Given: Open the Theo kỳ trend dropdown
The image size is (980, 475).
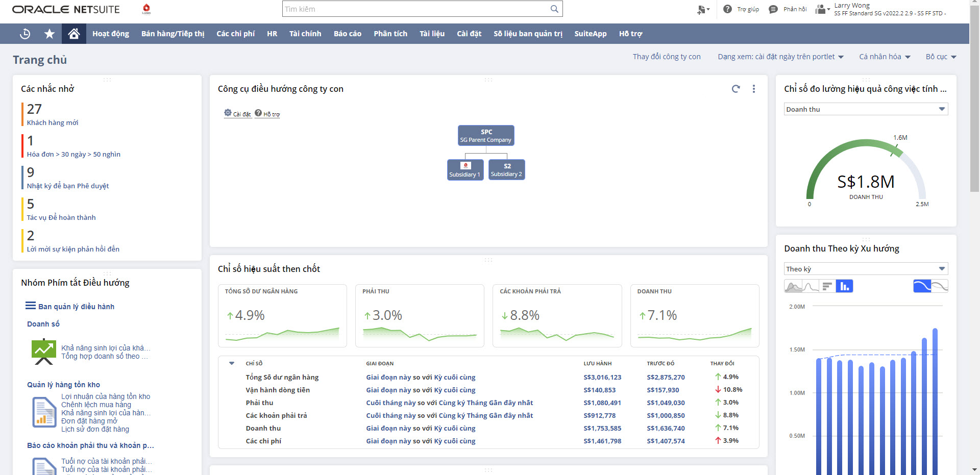Looking at the screenshot, I should [866, 269].
